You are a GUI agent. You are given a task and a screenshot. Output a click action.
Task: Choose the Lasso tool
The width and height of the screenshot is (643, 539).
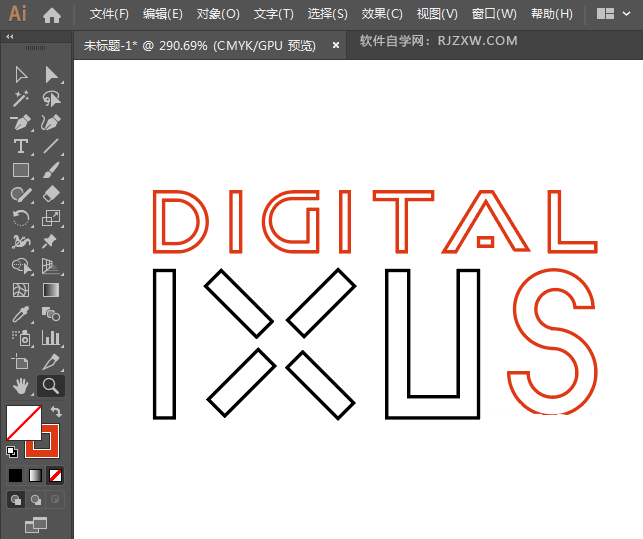coord(51,99)
